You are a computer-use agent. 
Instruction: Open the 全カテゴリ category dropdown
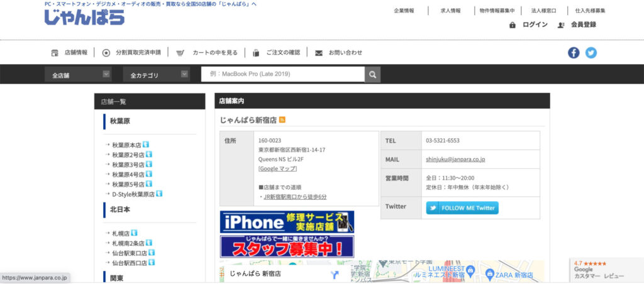156,75
